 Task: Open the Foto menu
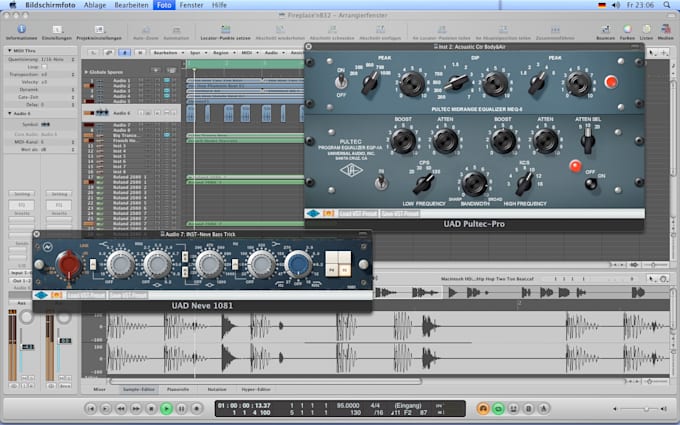[164, 5]
